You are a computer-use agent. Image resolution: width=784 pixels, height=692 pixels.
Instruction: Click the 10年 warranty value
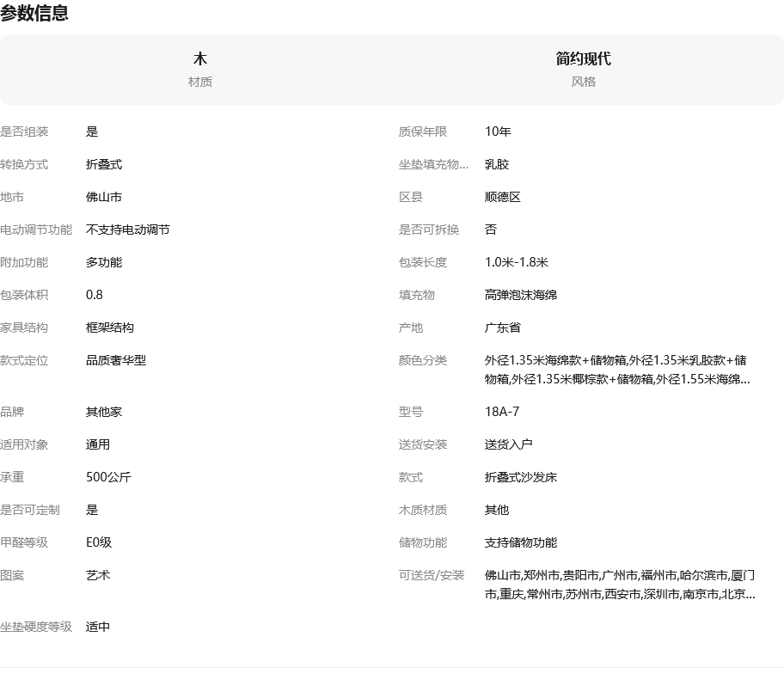pyautogui.click(x=498, y=132)
